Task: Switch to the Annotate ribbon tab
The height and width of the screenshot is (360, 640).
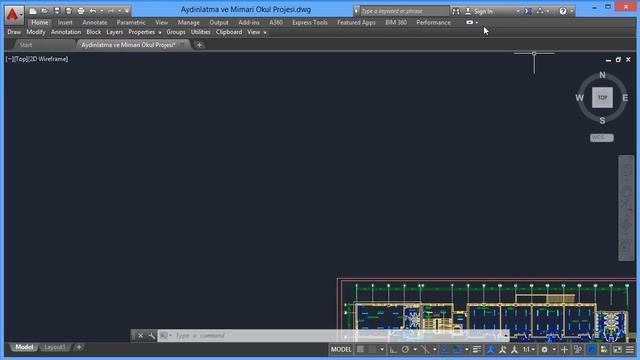Action: pos(95,22)
